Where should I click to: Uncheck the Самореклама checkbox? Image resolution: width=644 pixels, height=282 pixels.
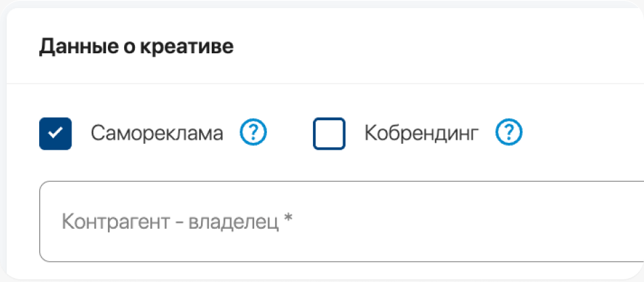(x=55, y=134)
